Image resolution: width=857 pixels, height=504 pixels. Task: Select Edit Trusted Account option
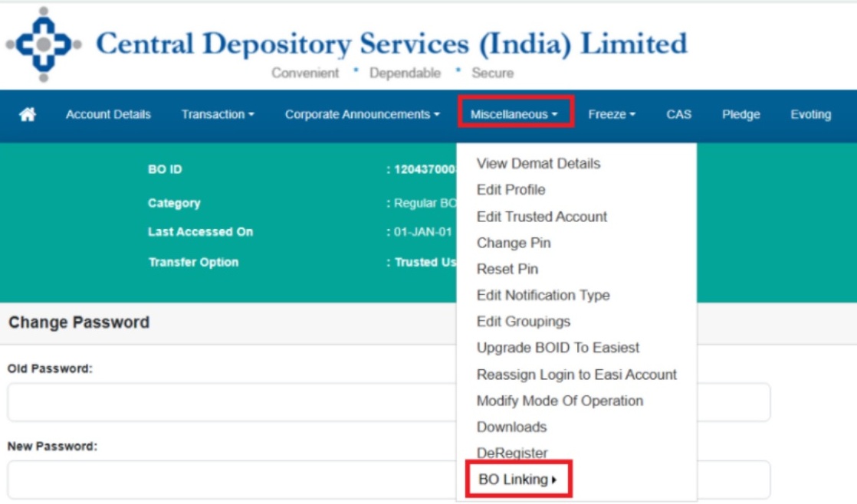541,217
